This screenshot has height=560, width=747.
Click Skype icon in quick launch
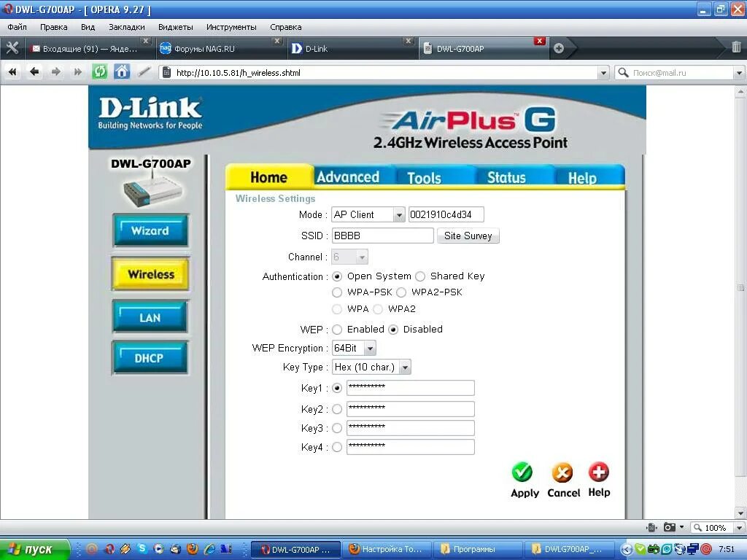click(142, 549)
